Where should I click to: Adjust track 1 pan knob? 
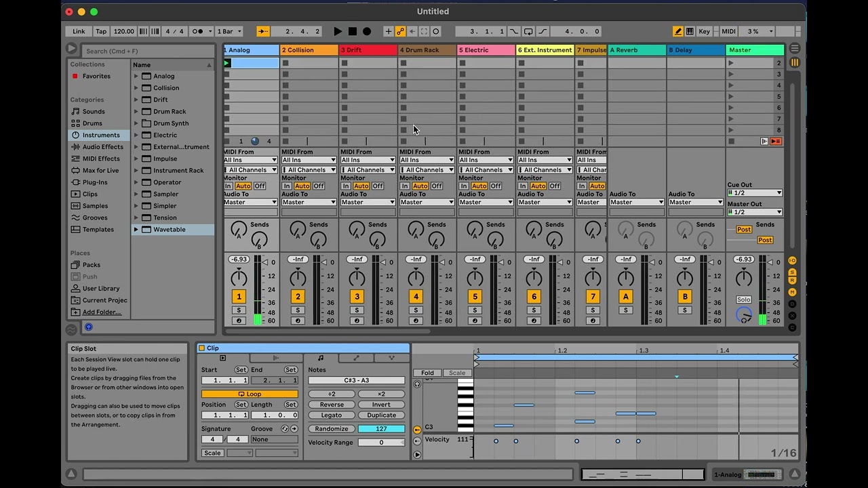(239, 277)
